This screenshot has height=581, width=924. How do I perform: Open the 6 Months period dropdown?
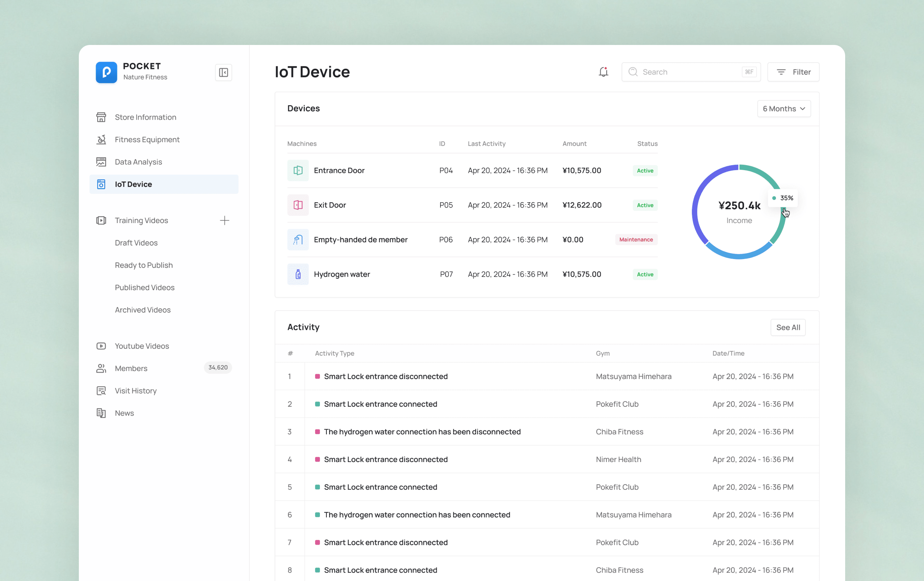point(784,109)
